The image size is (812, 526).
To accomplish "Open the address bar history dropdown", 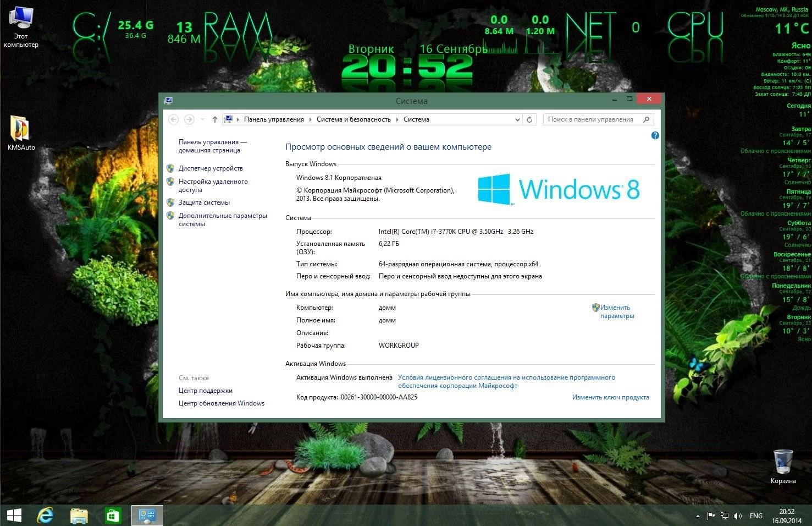I will 517,119.
